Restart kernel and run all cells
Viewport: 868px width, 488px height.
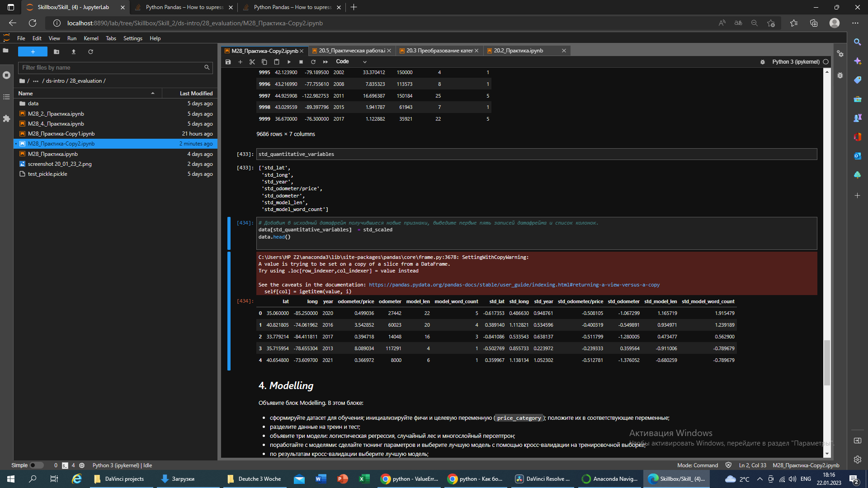[x=325, y=62]
